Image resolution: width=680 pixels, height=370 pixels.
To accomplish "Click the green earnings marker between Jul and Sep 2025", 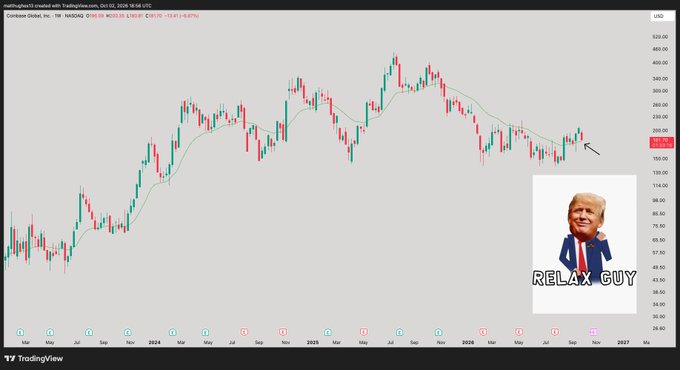I will [x=399, y=332].
